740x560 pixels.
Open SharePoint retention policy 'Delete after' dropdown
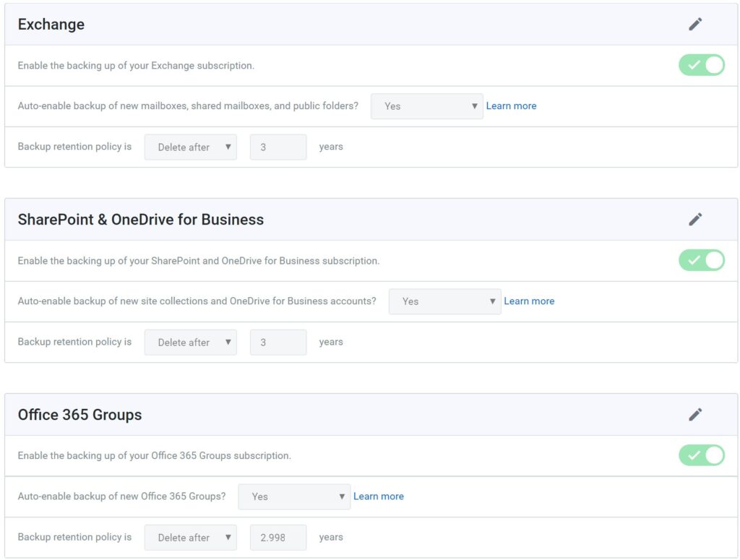[191, 343]
